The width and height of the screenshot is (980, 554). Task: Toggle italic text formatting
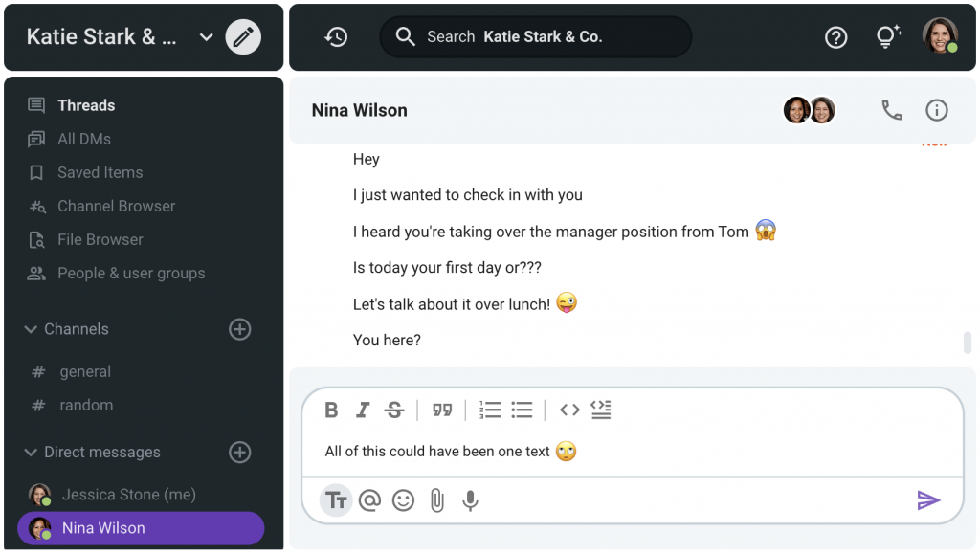pyautogui.click(x=363, y=410)
